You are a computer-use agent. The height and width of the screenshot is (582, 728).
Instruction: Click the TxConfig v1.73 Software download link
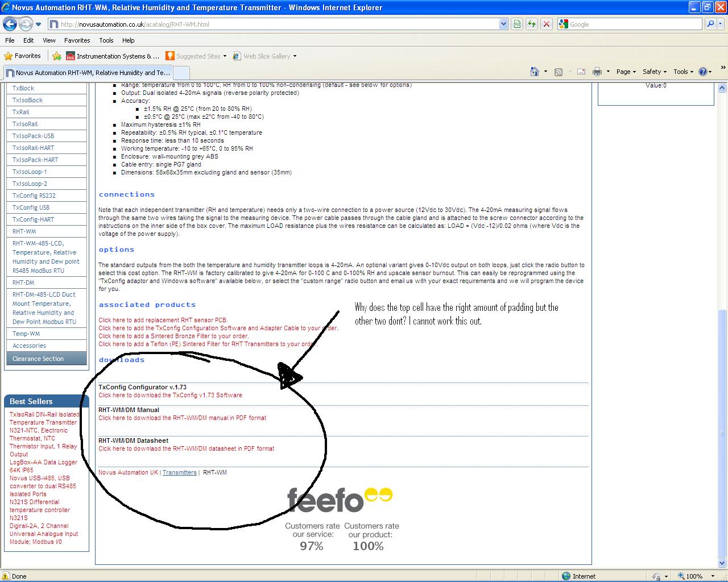(170, 395)
